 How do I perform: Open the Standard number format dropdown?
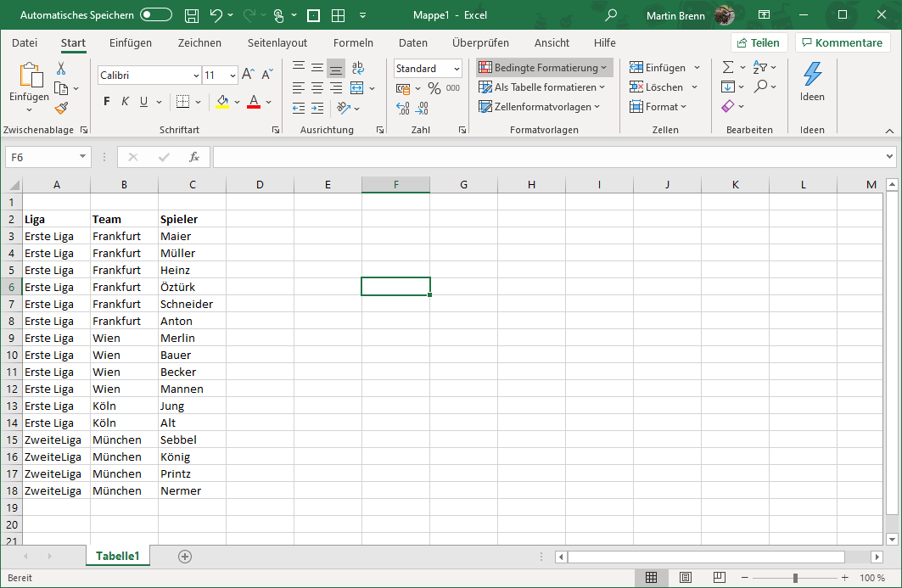pos(457,68)
